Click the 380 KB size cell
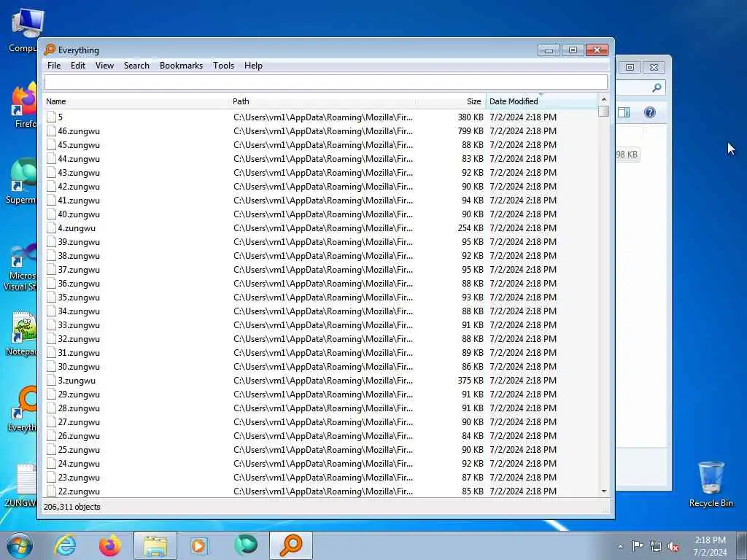The image size is (747, 560). coord(471,117)
